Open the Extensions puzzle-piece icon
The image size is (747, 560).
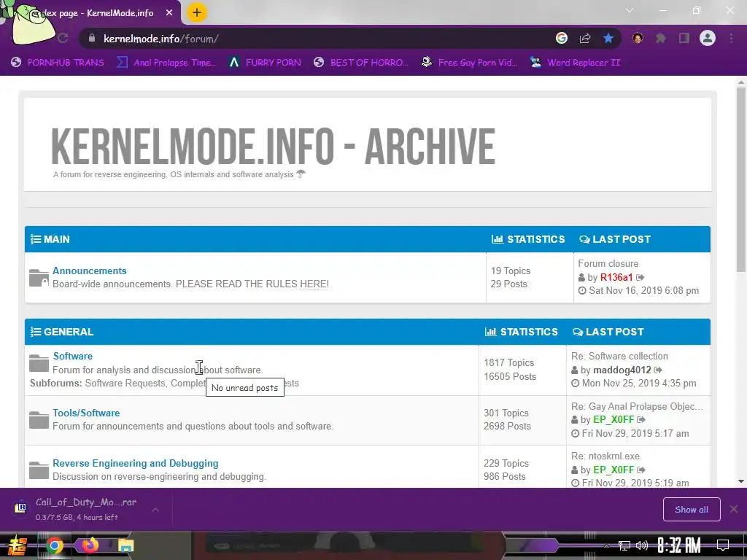click(661, 38)
